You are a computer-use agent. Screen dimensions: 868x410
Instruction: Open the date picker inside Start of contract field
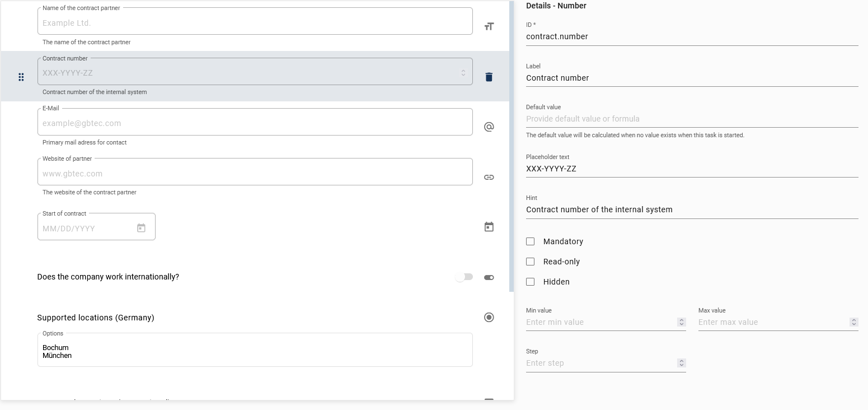[141, 228]
